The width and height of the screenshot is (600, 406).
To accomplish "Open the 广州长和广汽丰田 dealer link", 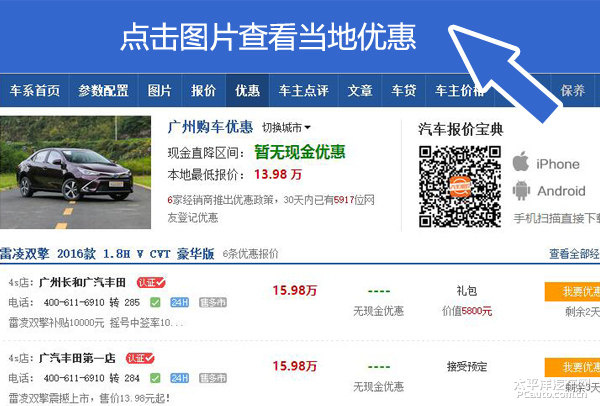I will point(82,283).
